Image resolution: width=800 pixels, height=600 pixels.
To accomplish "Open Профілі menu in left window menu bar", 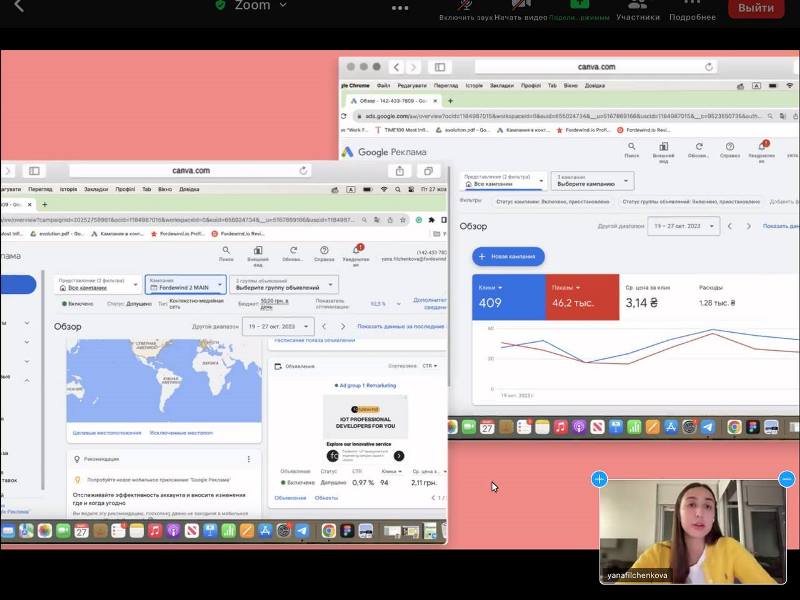I will [125, 189].
